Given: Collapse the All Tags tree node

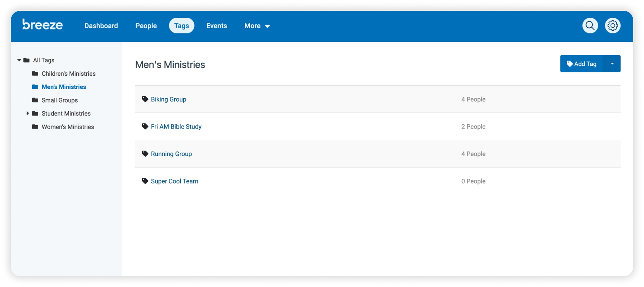Looking at the screenshot, I should point(19,60).
